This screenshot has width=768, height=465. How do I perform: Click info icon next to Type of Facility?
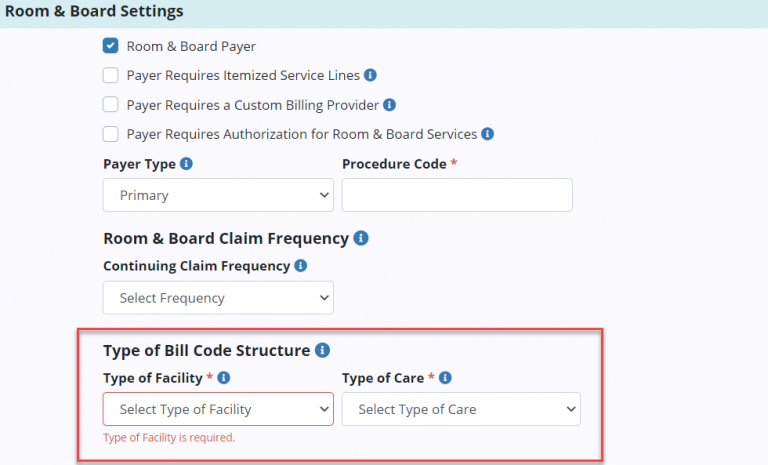point(224,378)
